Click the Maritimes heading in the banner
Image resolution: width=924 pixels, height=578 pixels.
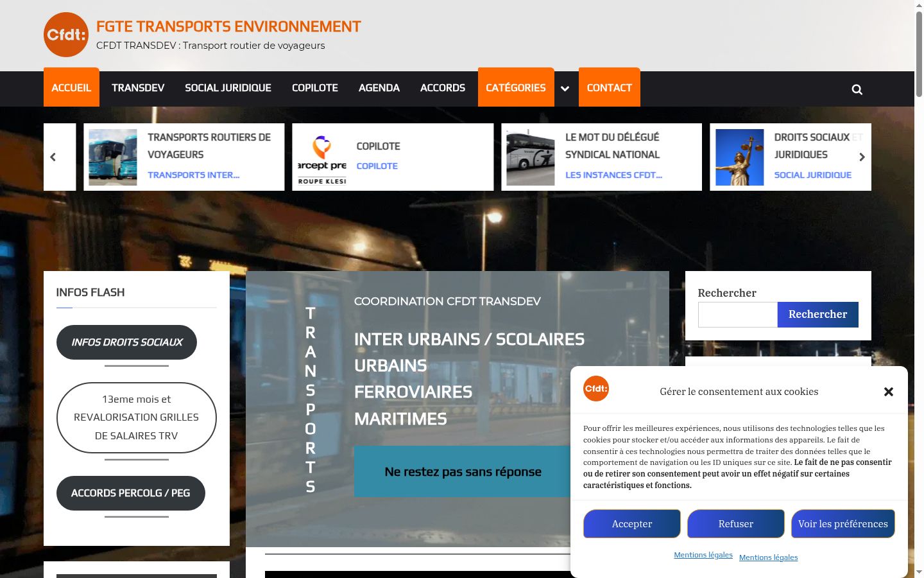click(400, 419)
